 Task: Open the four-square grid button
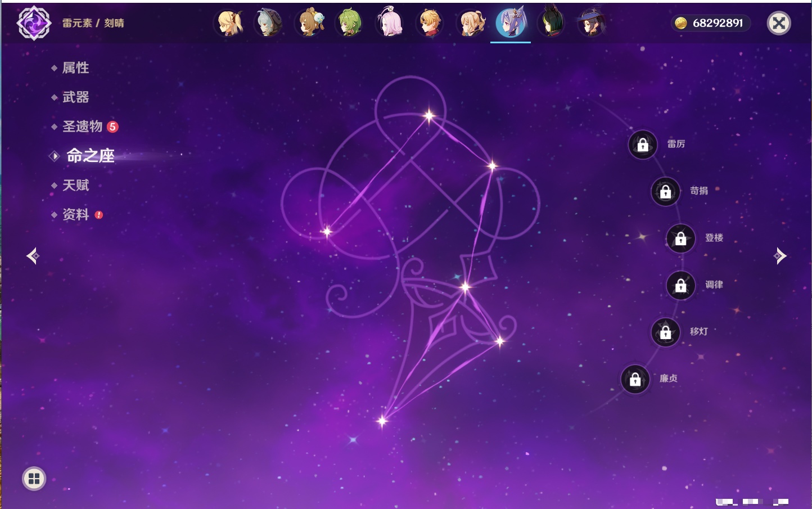pos(34,479)
